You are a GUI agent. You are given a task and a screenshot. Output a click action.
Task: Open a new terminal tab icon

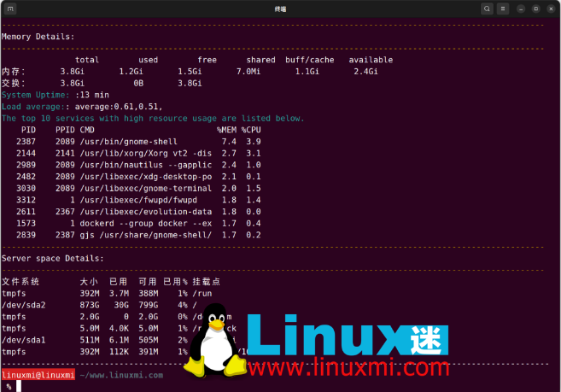coord(10,9)
